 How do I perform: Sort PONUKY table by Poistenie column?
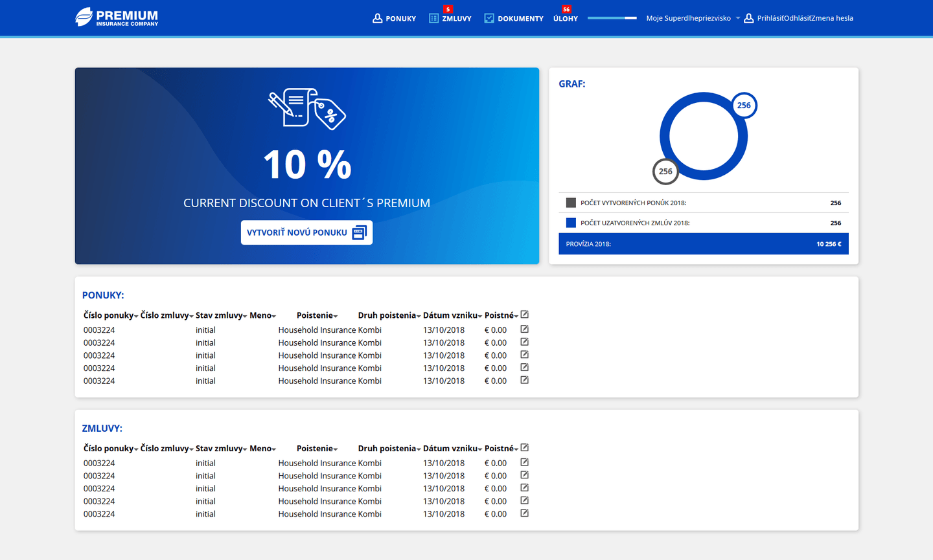[x=317, y=315]
